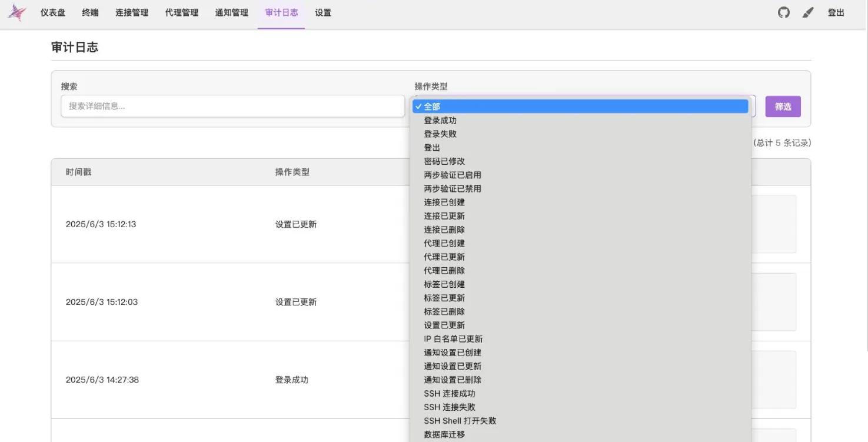Choose 密码已修改 option
The height and width of the screenshot is (442, 868).
point(580,161)
